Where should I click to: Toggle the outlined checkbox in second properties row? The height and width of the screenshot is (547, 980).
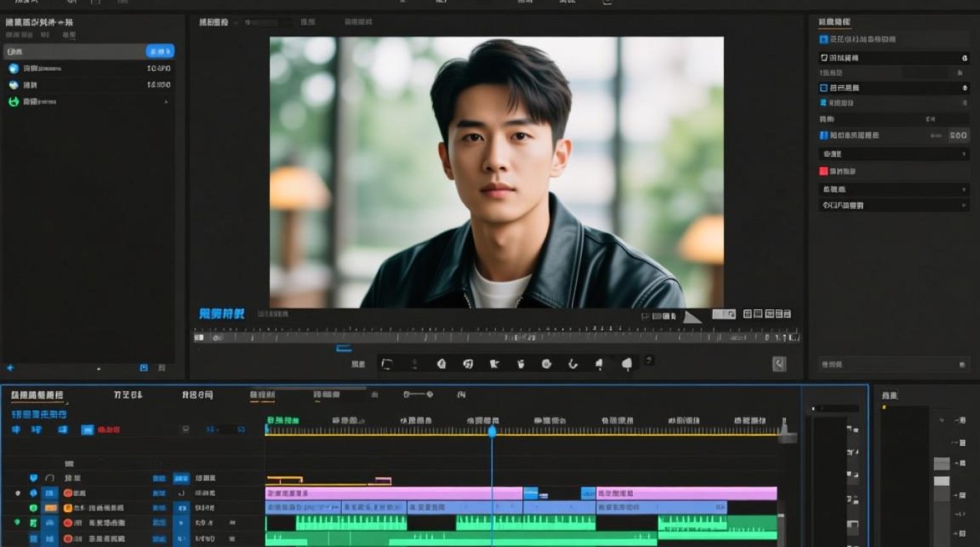click(x=824, y=58)
